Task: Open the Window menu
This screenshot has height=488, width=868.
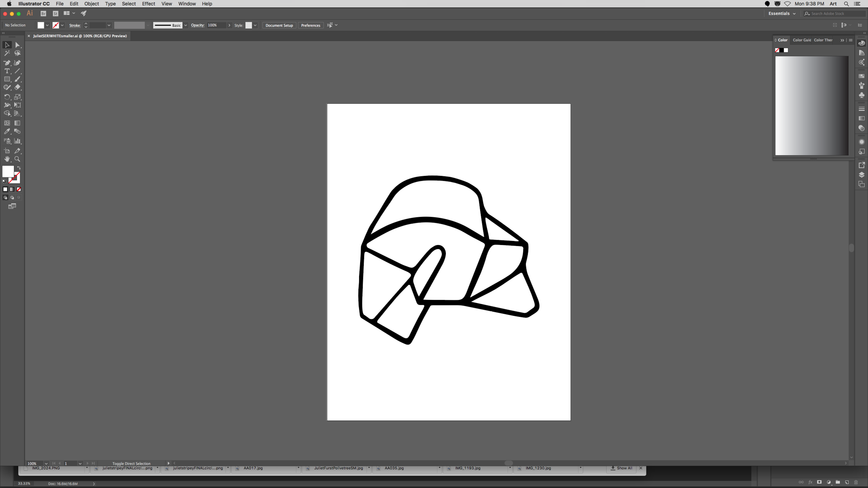Action: point(187,4)
